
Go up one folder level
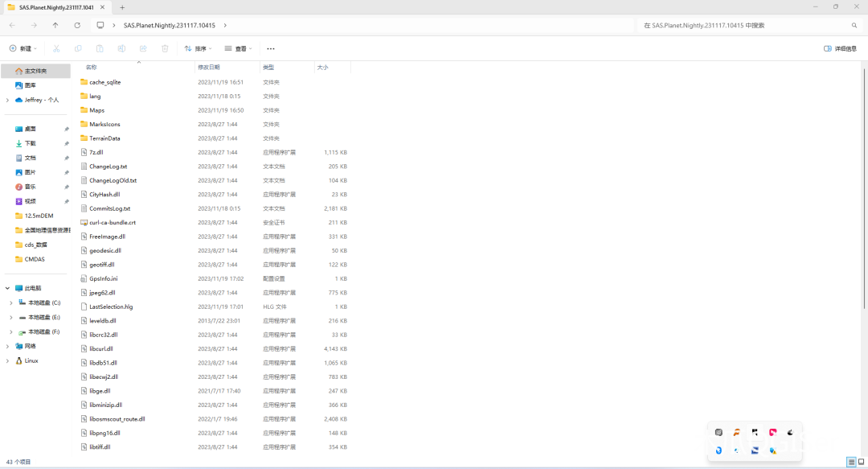[x=55, y=26]
